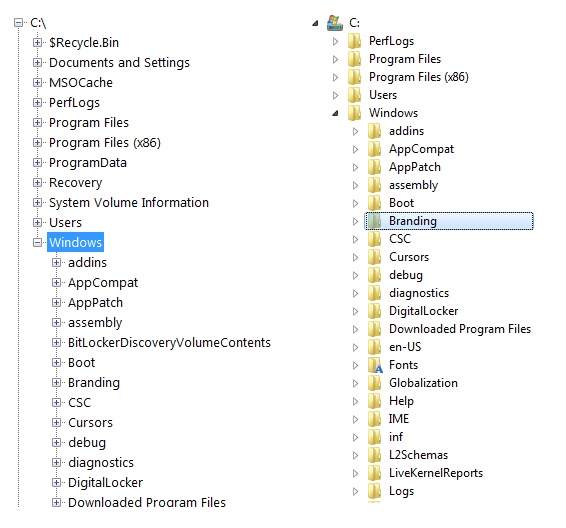Click the DigitalLocker folder icon in right tree
This screenshot has height=528, width=566.
375,311
